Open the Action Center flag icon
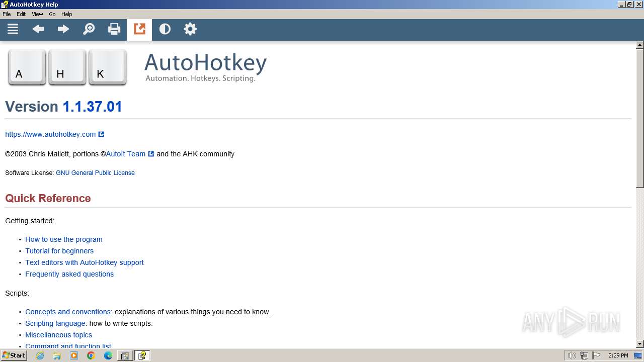This screenshot has height=362, width=644. [x=597, y=355]
